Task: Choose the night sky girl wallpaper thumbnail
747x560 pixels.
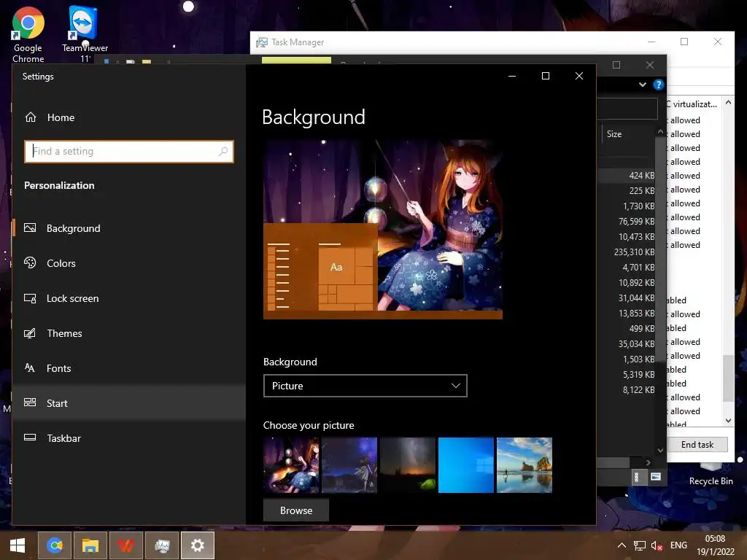Action: [x=349, y=465]
